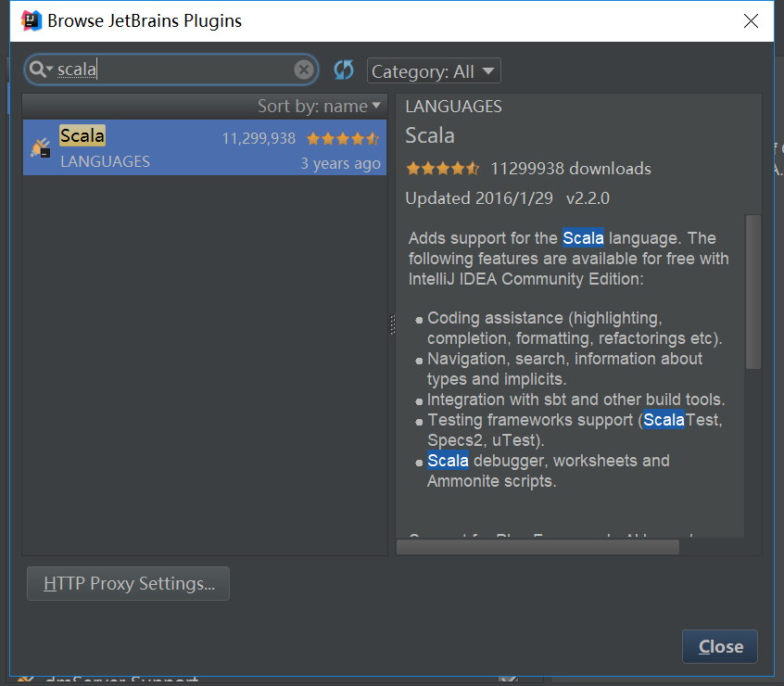
Task: Open the Category: All dropdown
Action: point(434,71)
